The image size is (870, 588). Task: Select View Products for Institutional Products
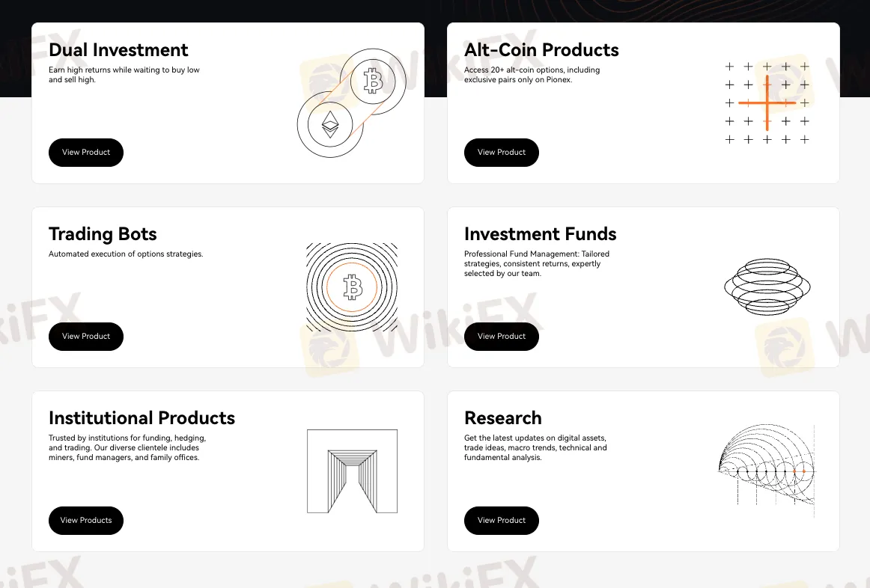point(86,521)
